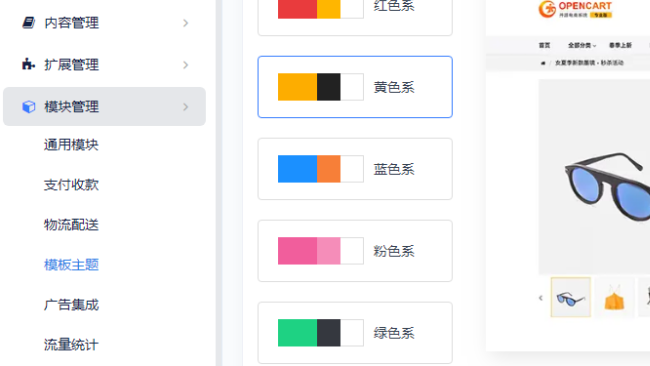
Task: Select the 蓝色系 theme option
Action: pos(355,169)
